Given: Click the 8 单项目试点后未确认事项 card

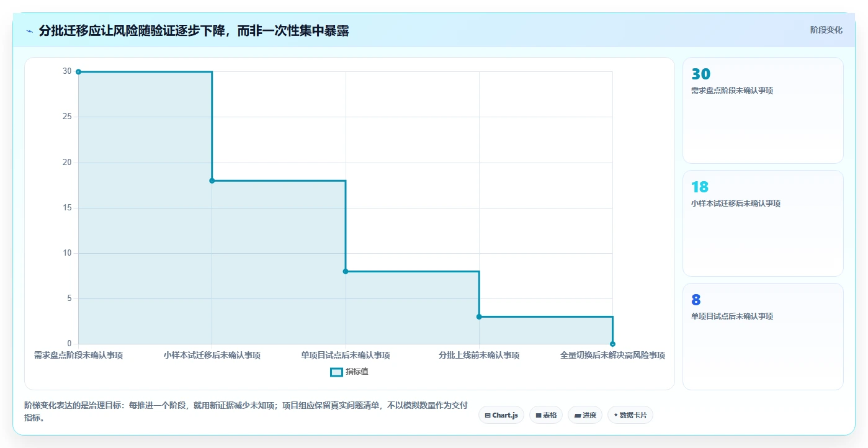Looking at the screenshot, I should click(763, 336).
